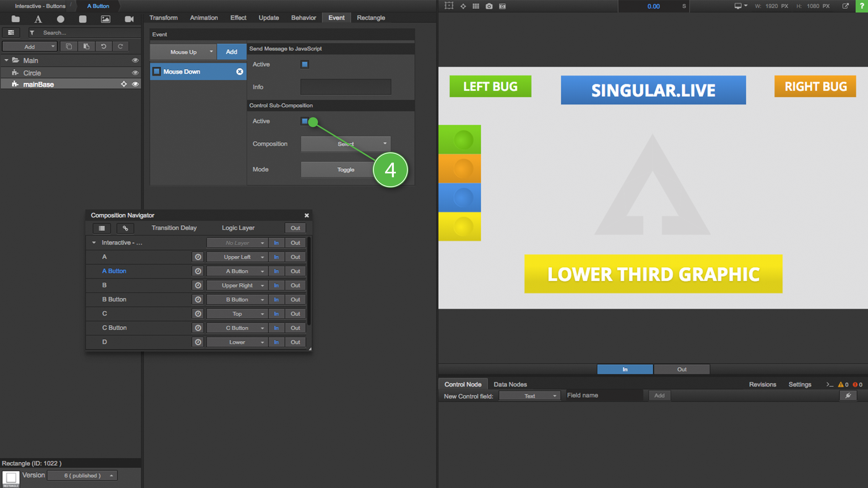
Task: Open Revisions link
Action: pos(763,384)
